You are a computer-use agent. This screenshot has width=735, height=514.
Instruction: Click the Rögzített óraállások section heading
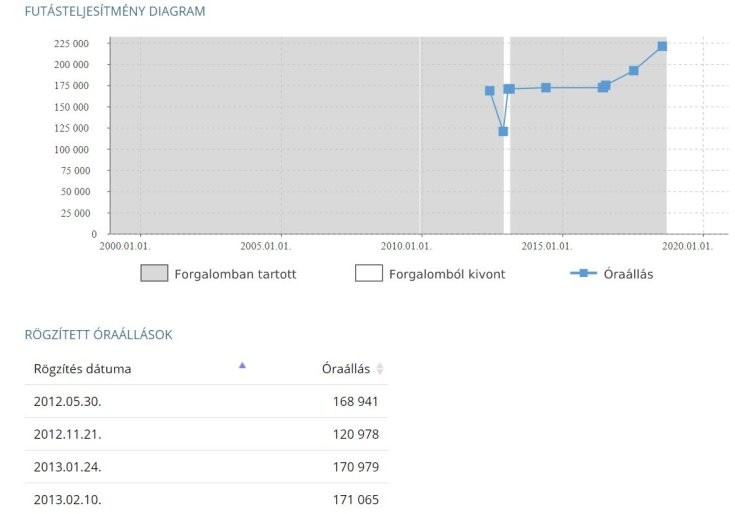[98, 334]
